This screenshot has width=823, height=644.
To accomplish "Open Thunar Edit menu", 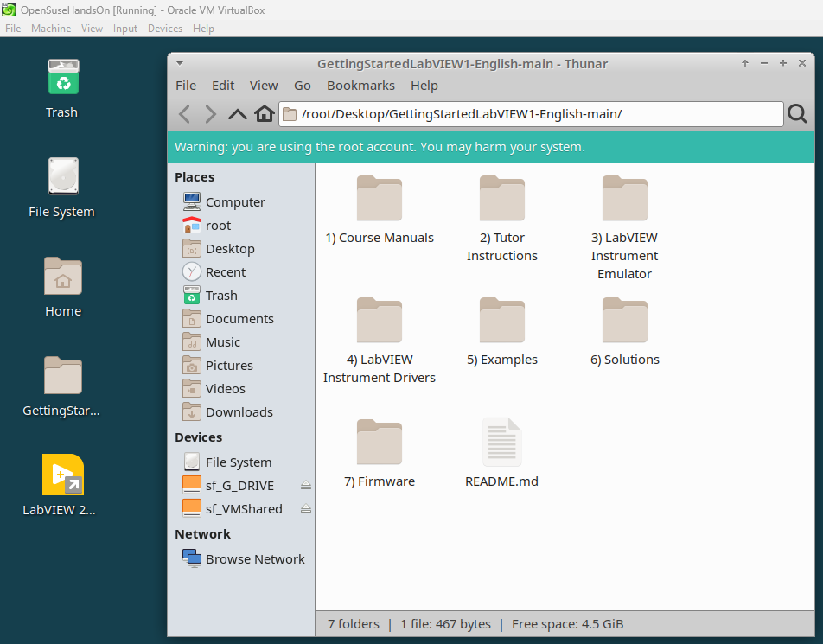I will point(223,86).
